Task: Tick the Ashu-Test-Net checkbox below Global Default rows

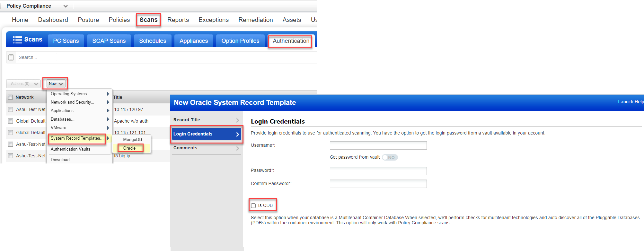Action: 11,144
